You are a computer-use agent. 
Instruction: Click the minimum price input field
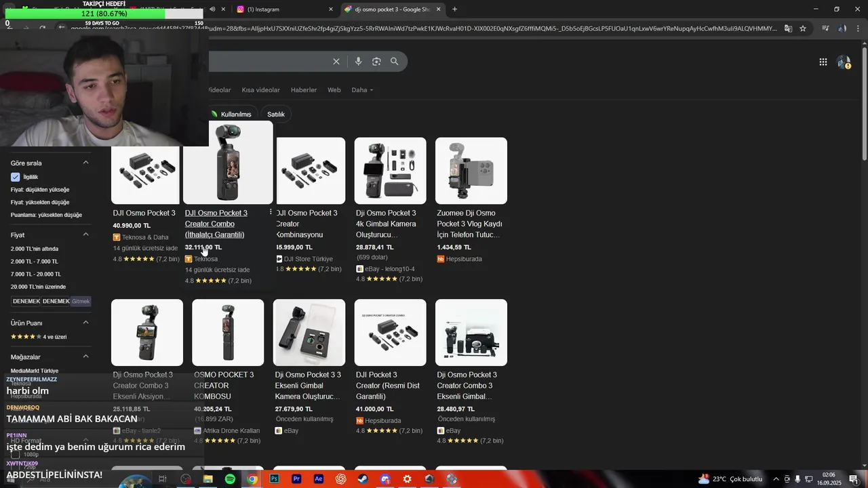(x=26, y=301)
